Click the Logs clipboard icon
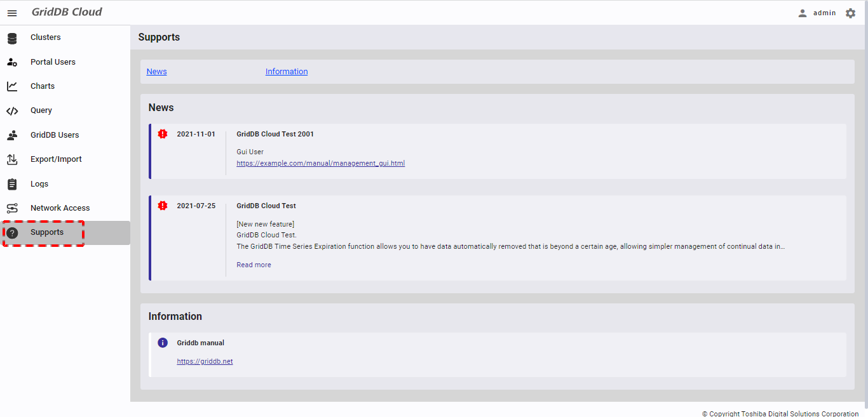The height and width of the screenshot is (417, 868). 12,184
